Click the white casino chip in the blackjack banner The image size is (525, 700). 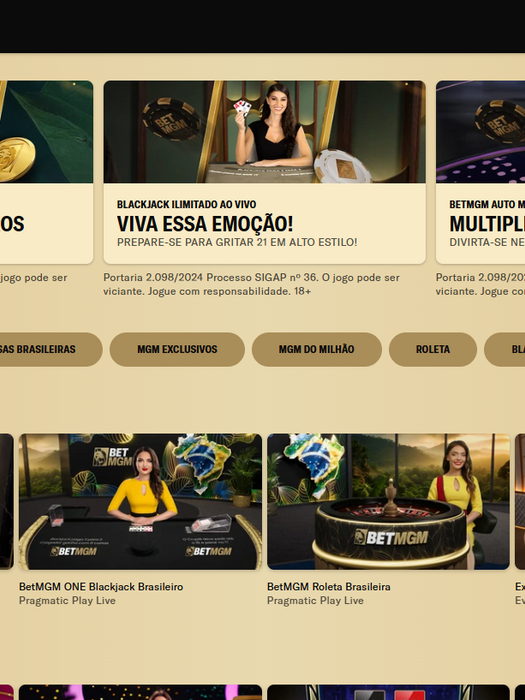coord(342,167)
